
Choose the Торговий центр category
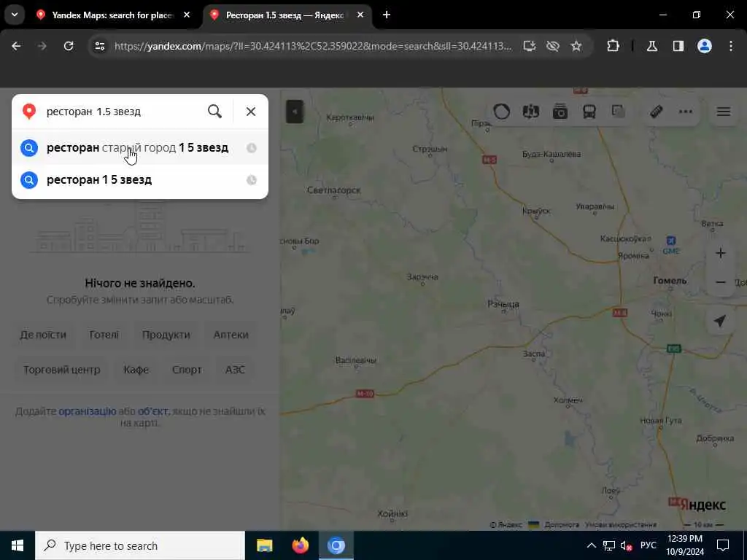(62, 370)
